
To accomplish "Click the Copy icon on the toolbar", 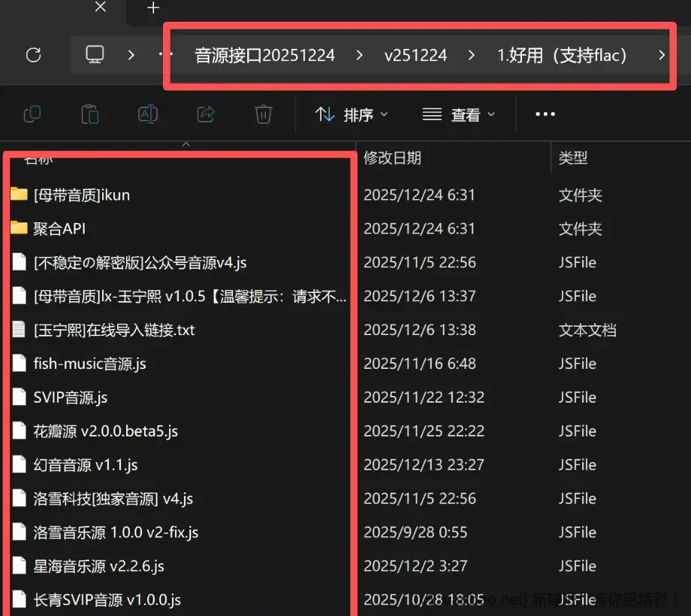I will (32, 113).
